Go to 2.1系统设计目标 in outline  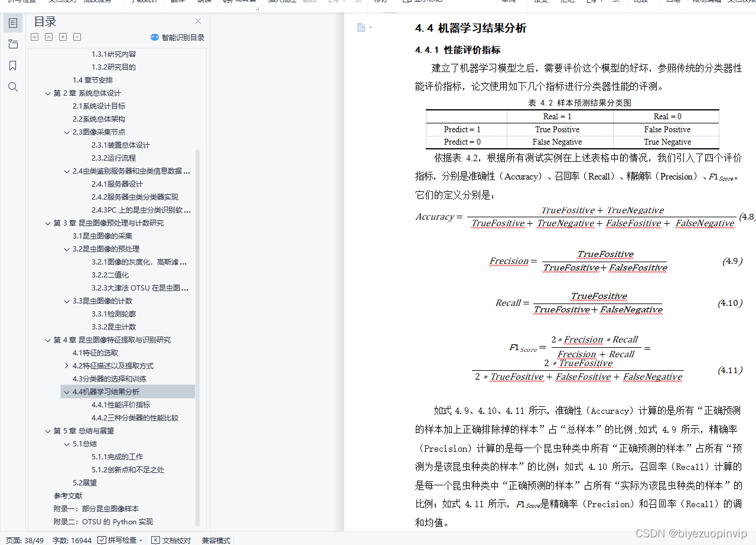pyautogui.click(x=99, y=106)
